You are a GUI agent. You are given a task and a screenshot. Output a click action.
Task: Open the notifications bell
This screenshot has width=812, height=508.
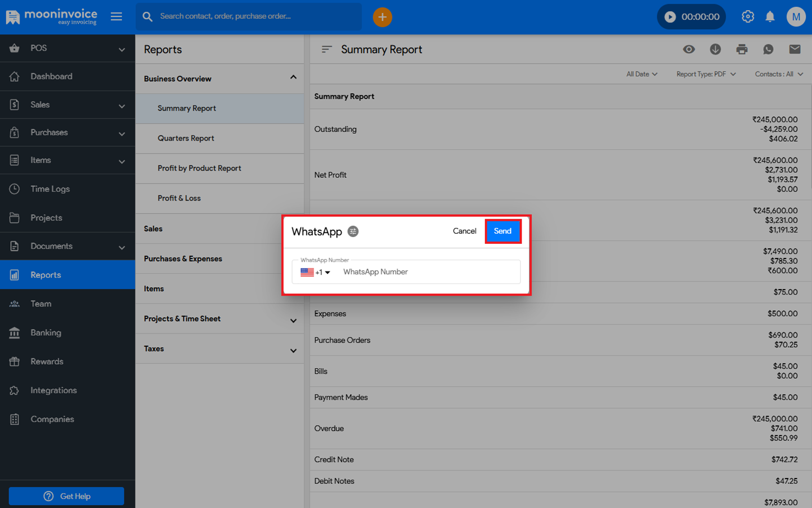(x=770, y=17)
